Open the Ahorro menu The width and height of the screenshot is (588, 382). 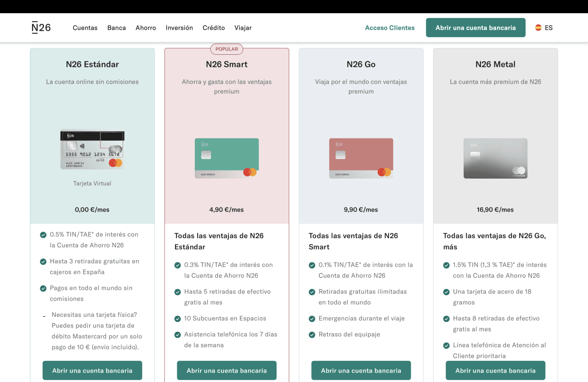click(x=146, y=28)
